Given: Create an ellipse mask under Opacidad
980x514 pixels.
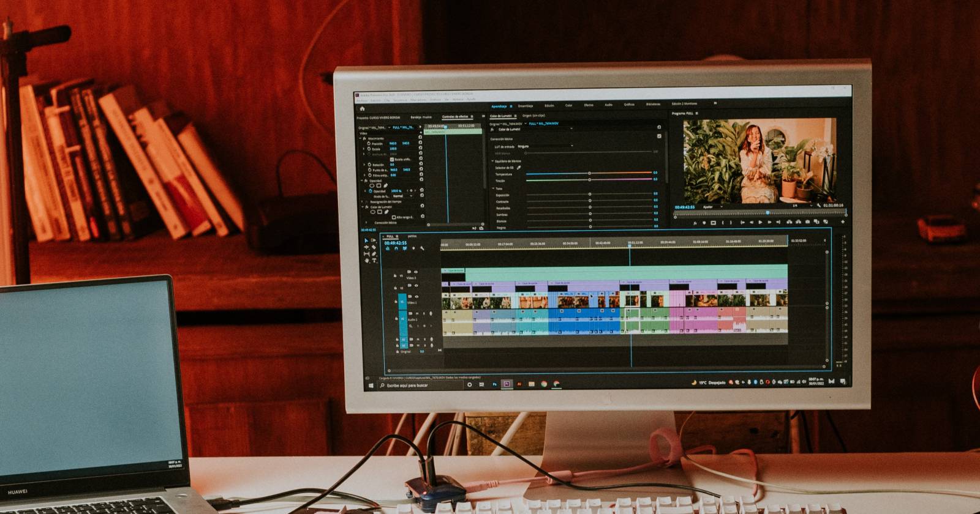Looking at the screenshot, I should coord(372,185).
